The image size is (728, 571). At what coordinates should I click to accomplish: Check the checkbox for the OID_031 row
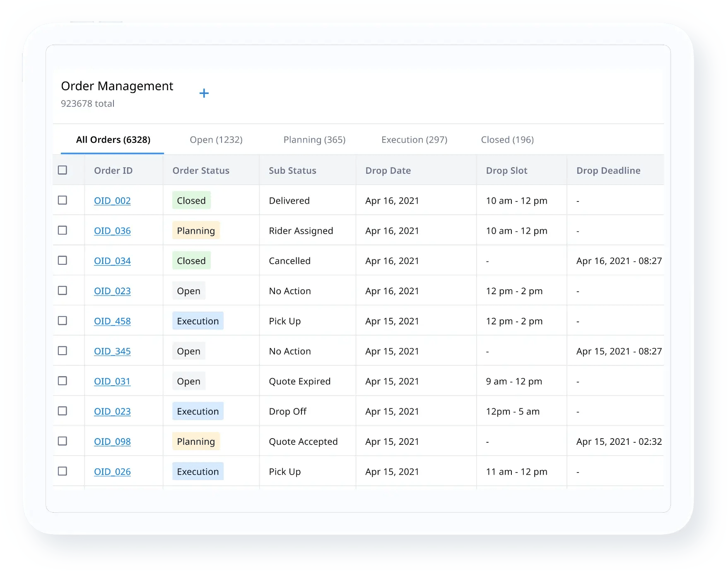63,381
